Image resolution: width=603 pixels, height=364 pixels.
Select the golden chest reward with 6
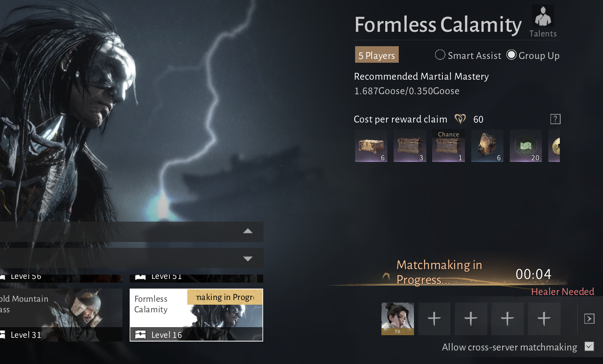click(x=371, y=146)
